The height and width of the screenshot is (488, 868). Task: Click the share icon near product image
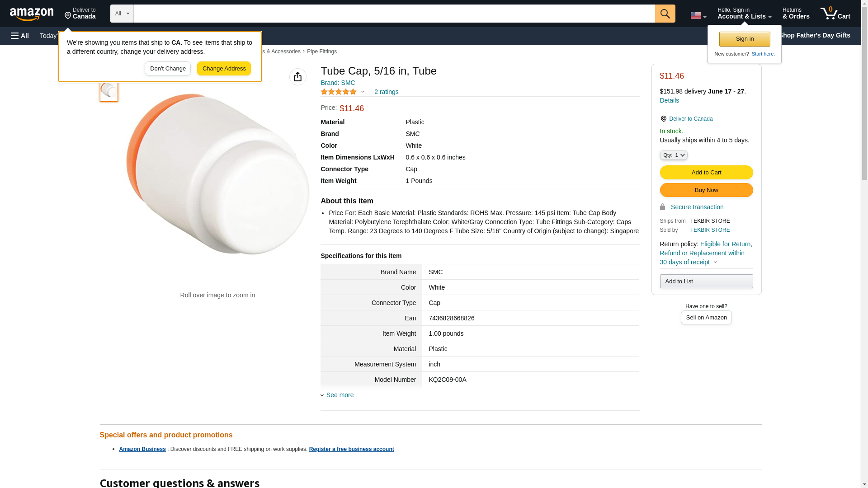coord(297,77)
